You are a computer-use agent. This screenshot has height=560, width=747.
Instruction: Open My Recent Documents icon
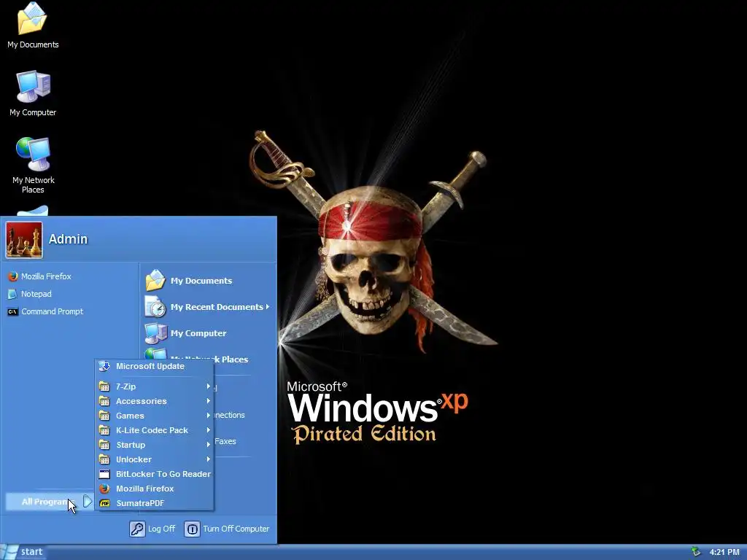pos(155,307)
